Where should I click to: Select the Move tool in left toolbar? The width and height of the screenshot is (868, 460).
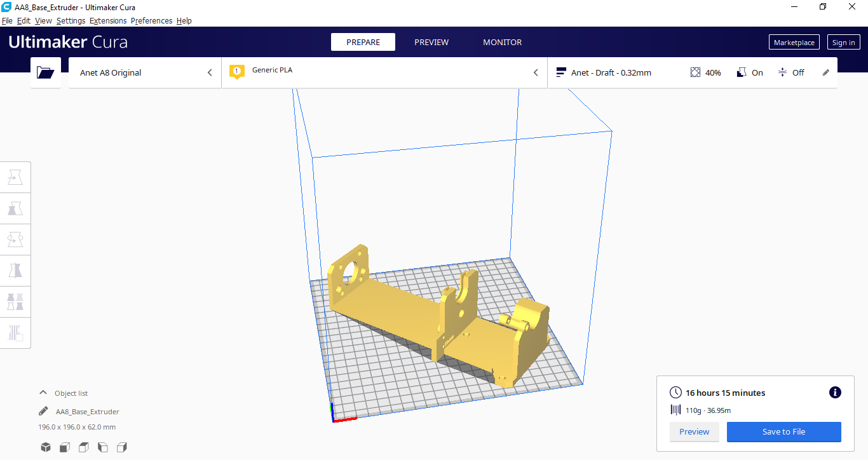(x=15, y=177)
